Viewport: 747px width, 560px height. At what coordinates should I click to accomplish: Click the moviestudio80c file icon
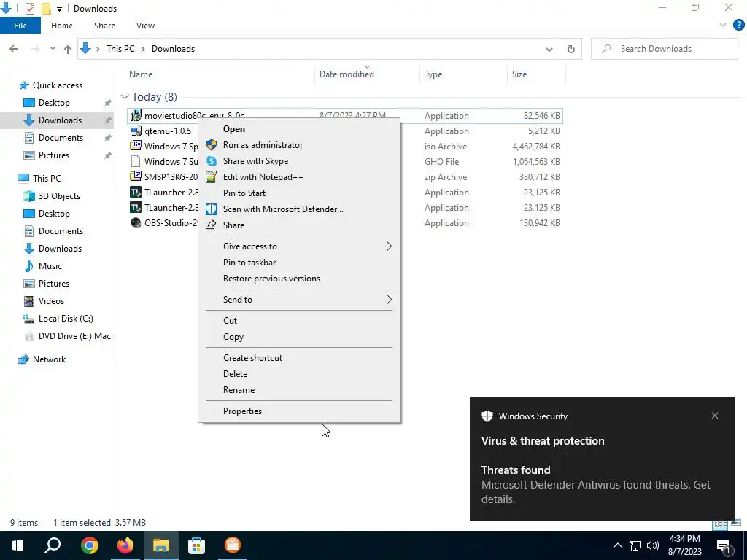pyautogui.click(x=136, y=115)
